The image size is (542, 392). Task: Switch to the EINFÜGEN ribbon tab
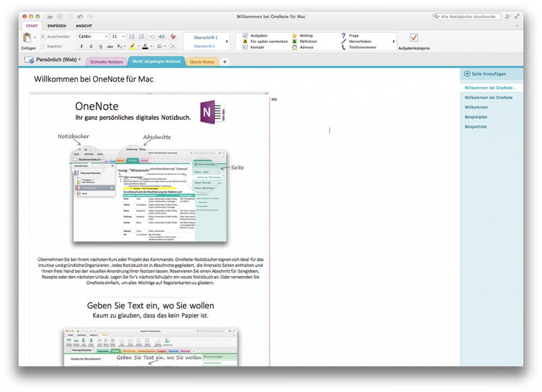(x=57, y=25)
